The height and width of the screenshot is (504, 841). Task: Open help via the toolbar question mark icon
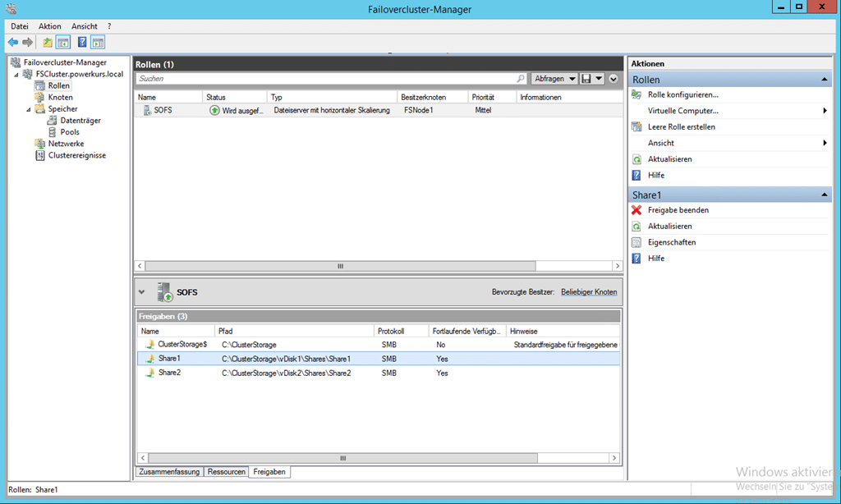82,43
